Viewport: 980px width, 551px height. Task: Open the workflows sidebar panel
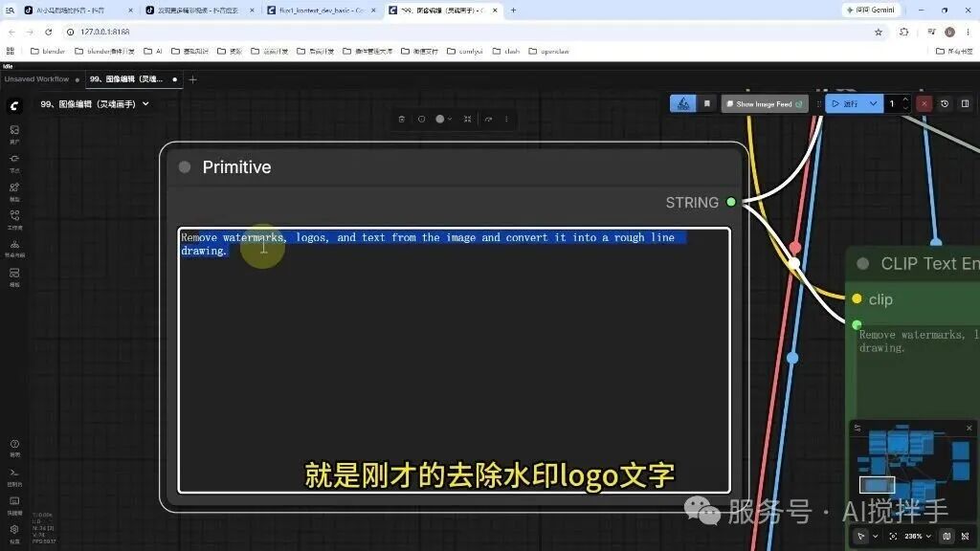pyautogui.click(x=14, y=219)
